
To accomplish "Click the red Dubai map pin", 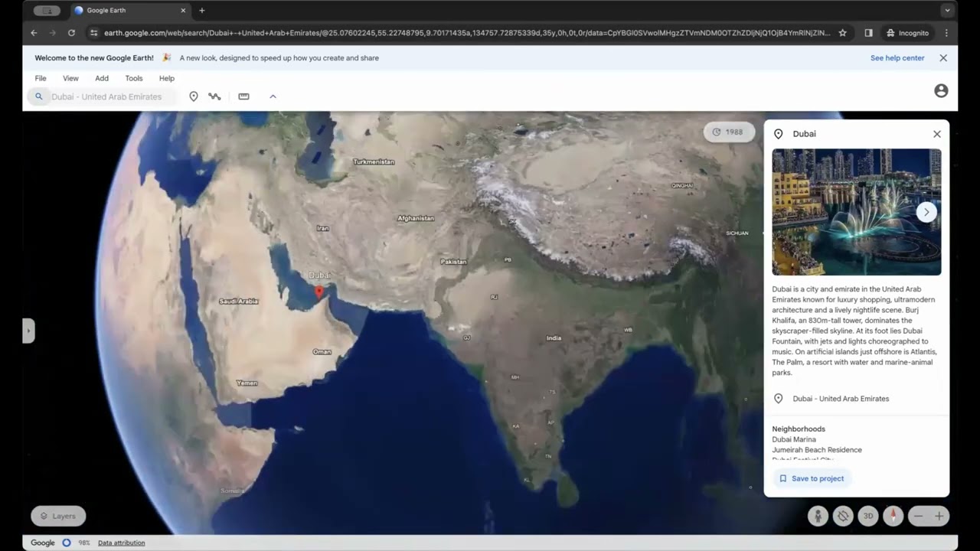I will (319, 292).
